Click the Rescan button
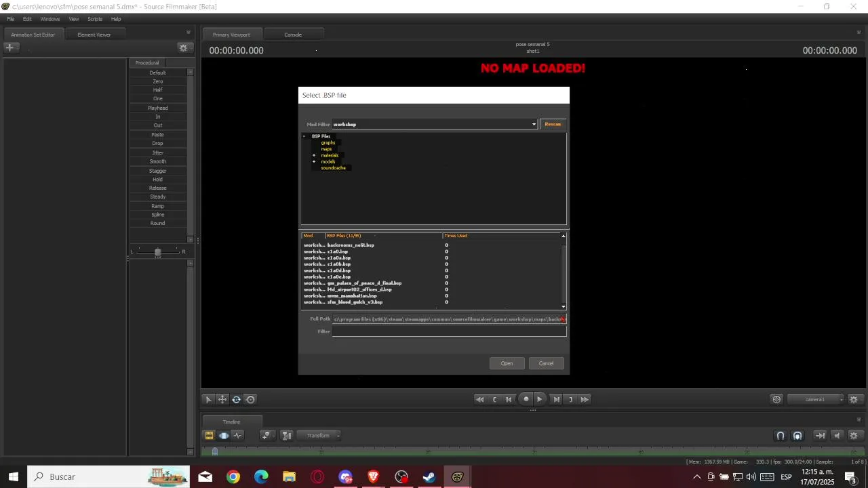 [553, 124]
